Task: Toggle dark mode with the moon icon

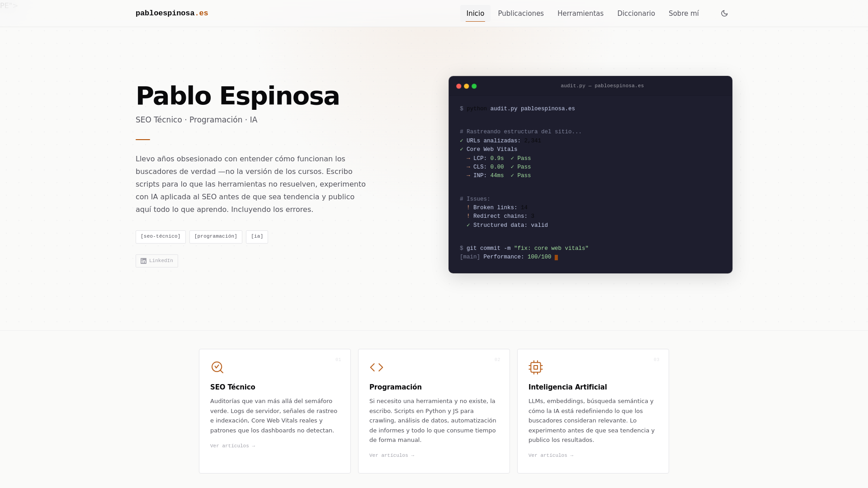Action: [724, 14]
